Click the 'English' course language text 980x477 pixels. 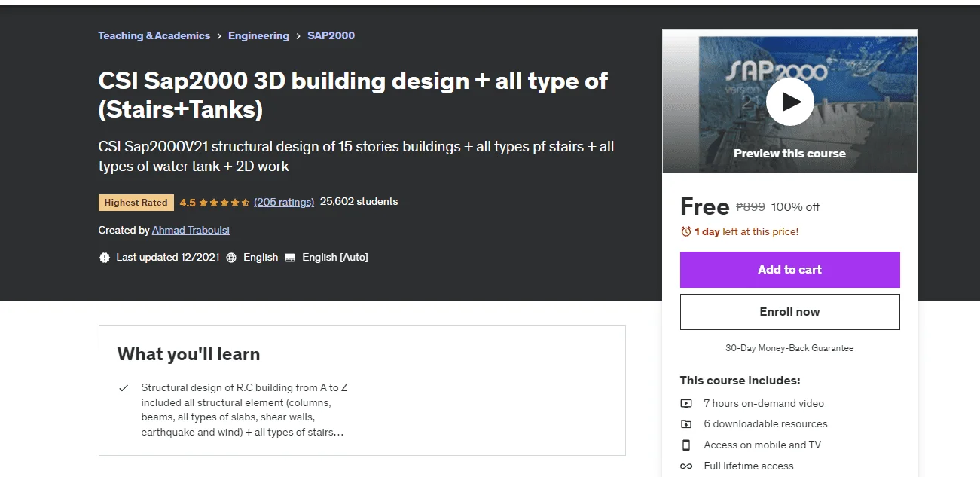click(261, 258)
